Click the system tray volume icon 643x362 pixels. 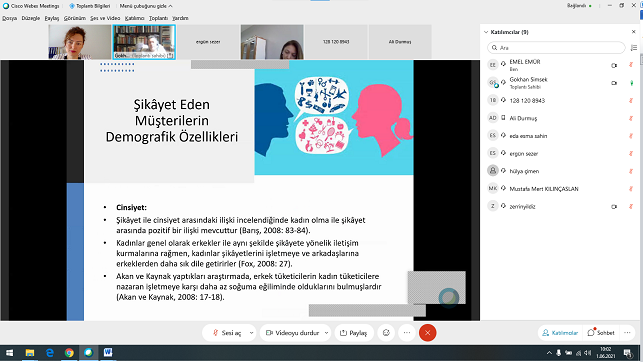coord(588,353)
